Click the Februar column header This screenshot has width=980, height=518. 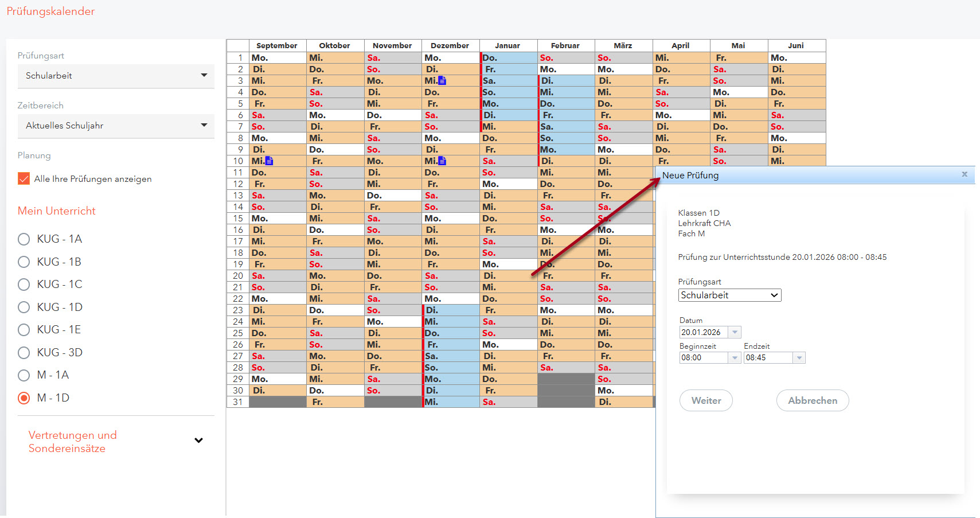565,46
